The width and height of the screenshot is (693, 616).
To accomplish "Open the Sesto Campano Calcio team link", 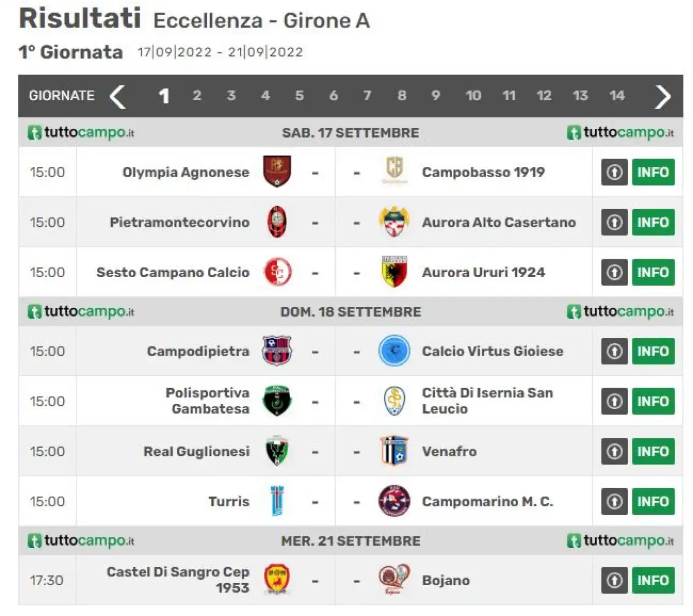I will click(173, 272).
